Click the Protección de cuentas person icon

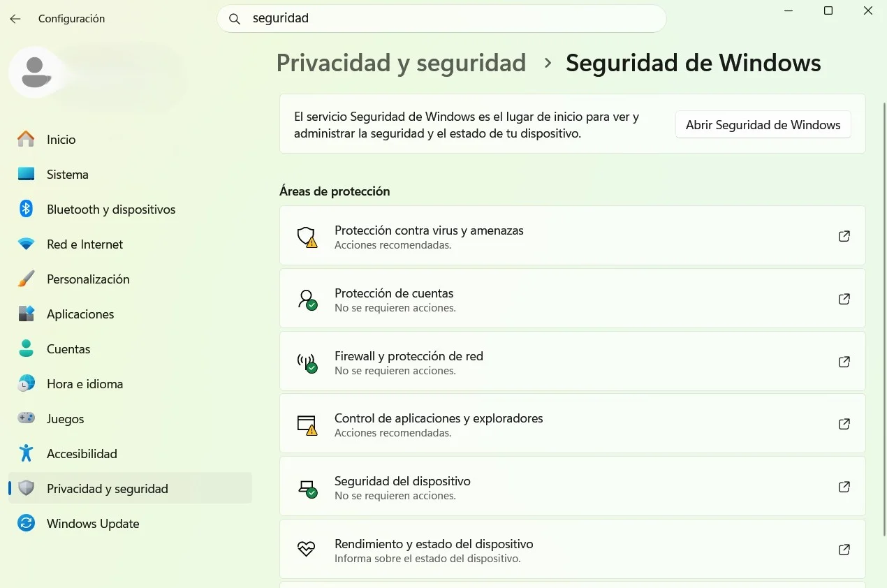(307, 300)
